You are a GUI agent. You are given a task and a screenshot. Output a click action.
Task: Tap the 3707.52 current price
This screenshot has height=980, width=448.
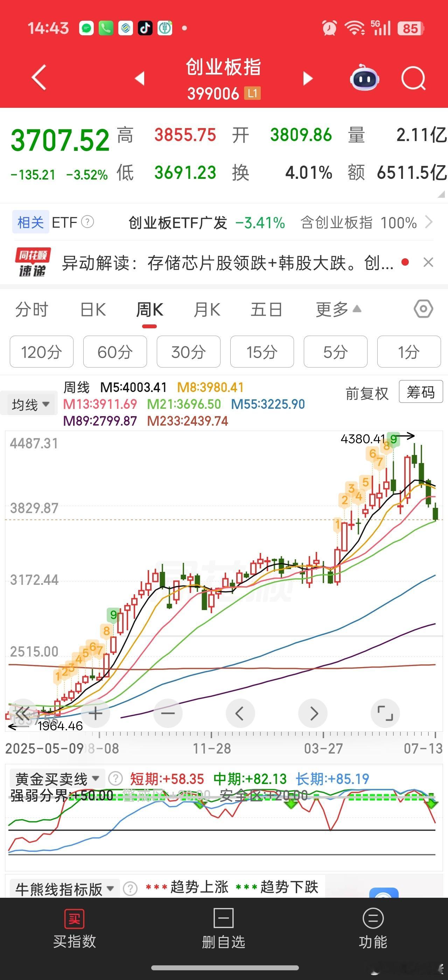click(60, 140)
